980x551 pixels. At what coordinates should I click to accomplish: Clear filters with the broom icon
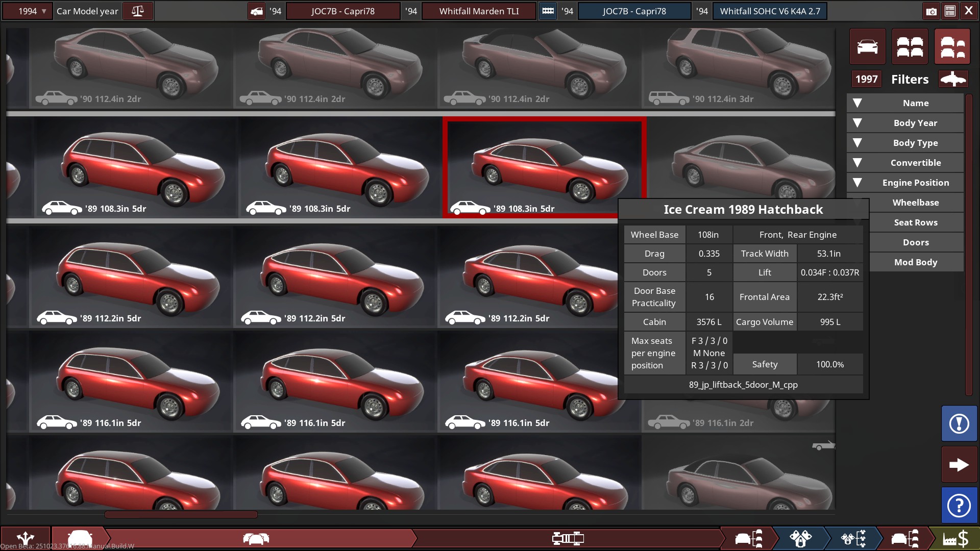point(952,79)
